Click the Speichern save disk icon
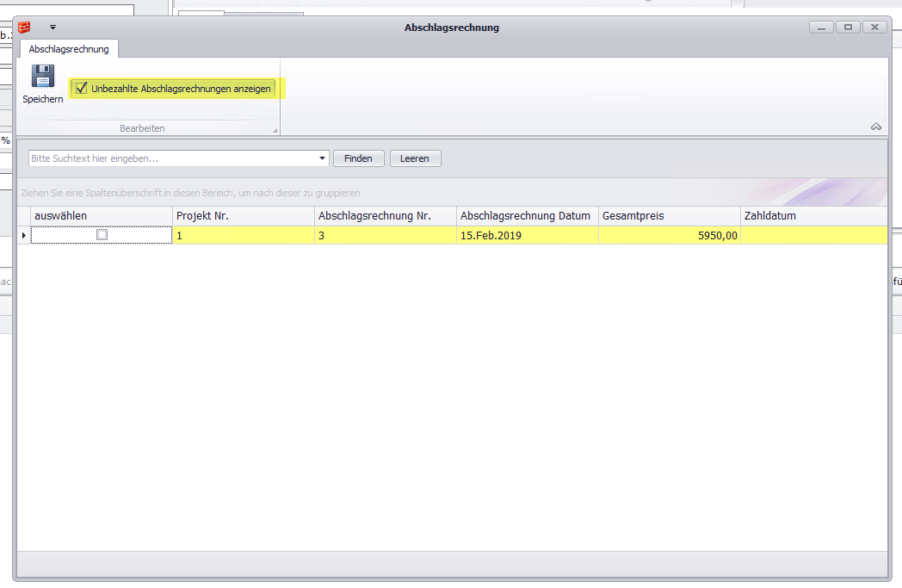The height and width of the screenshot is (588, 902). point(42,77)
